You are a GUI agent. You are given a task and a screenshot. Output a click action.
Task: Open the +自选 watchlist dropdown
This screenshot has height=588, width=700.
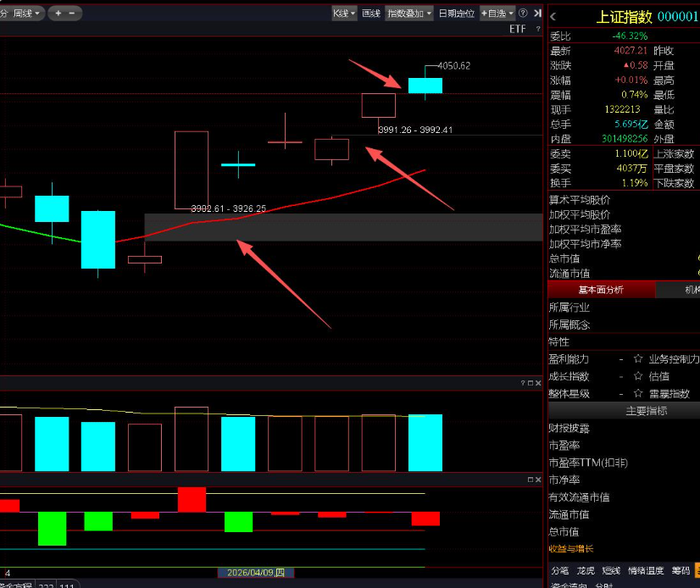[497, 13]
